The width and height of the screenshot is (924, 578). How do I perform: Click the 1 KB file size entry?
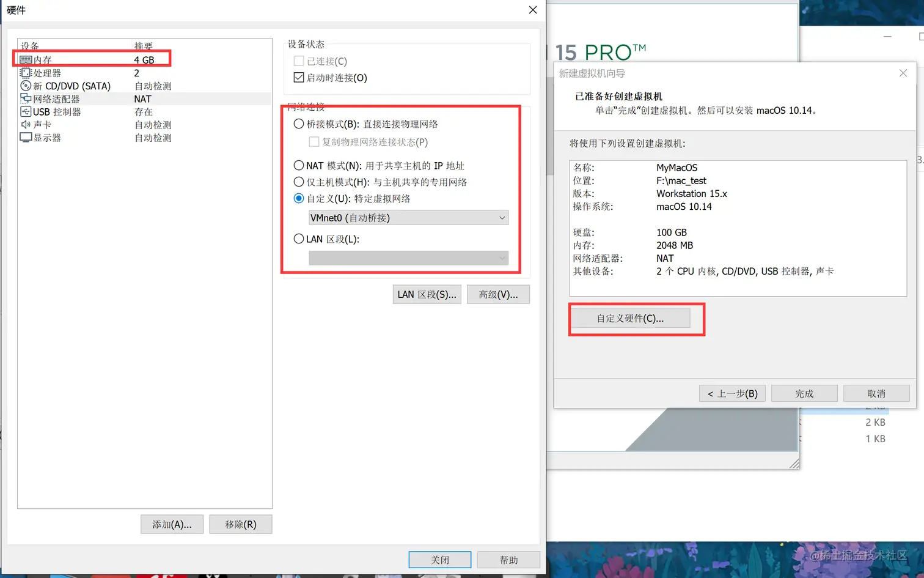click(x=875, y=439)
